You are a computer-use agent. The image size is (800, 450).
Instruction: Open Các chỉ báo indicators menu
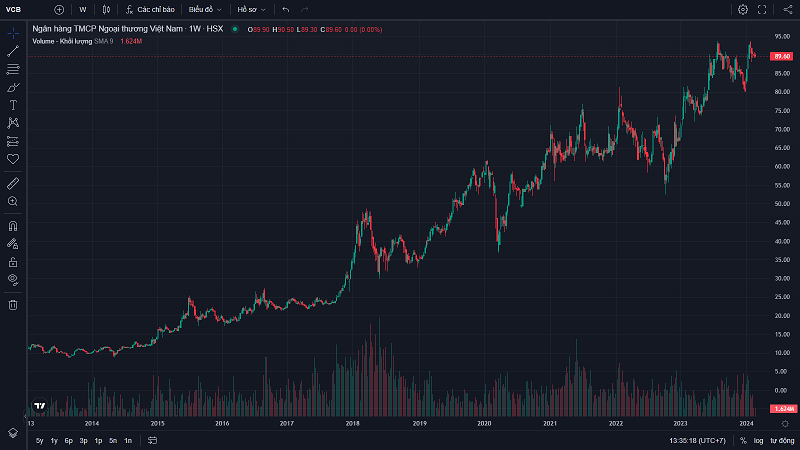click(151, 9)
